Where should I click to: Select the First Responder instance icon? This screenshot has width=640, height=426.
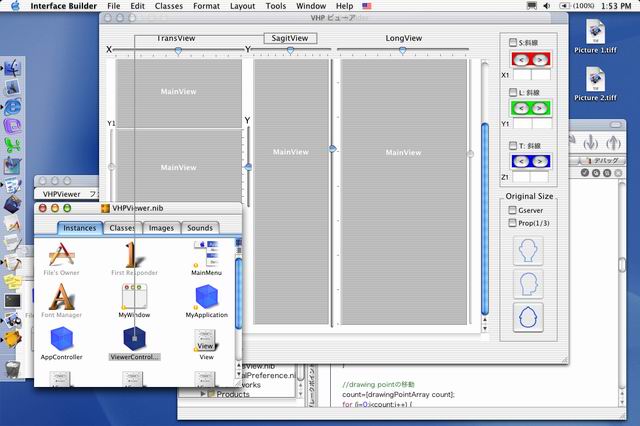[x=134, y=254]
